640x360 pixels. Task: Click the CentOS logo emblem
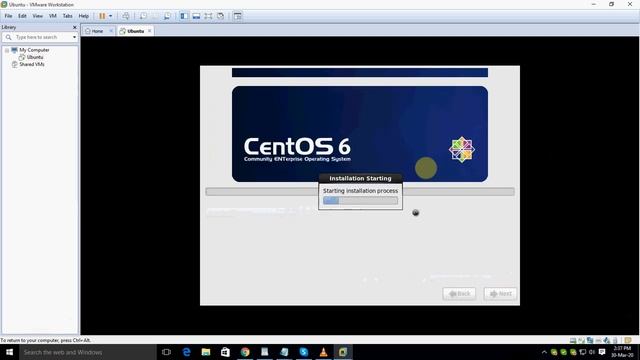coord(462,149)
